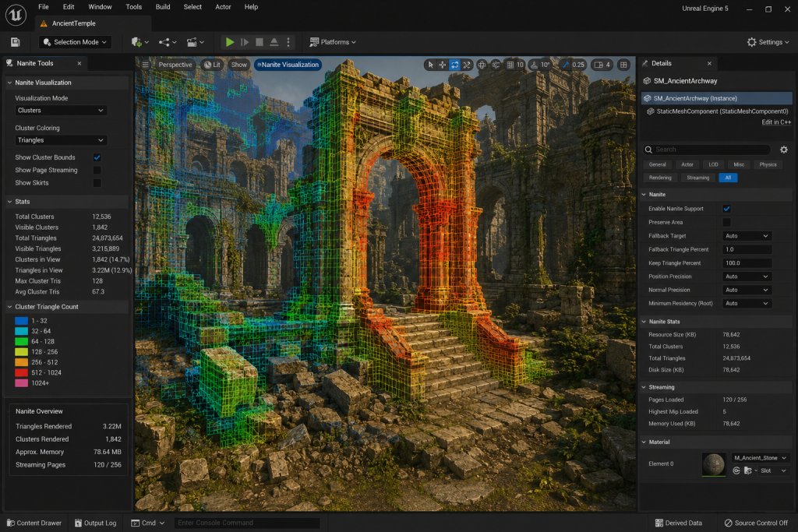The height and width of the screenshot is (532, 798).
Task: Collapse the Nanite Visualization section
Action: coord(9,83)
